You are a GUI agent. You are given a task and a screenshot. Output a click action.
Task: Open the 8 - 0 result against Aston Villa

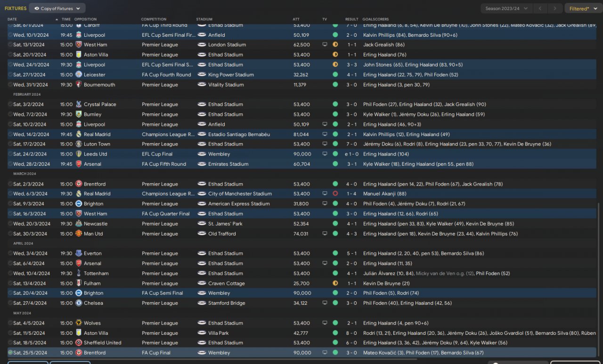click(352, 333)
